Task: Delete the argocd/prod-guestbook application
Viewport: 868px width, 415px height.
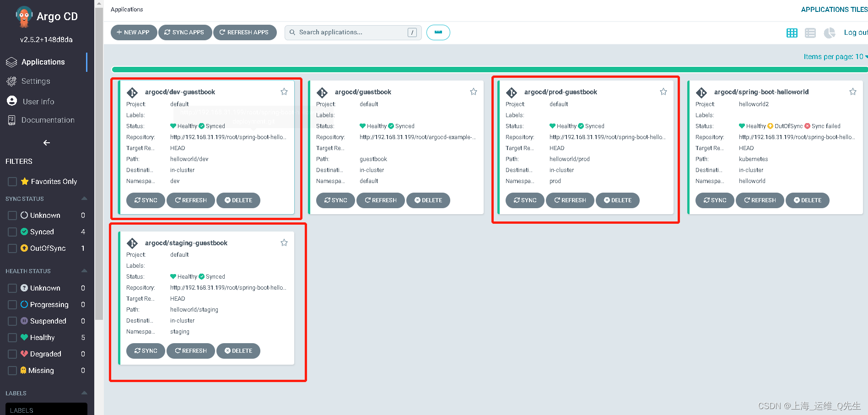Action: [618, 200]
